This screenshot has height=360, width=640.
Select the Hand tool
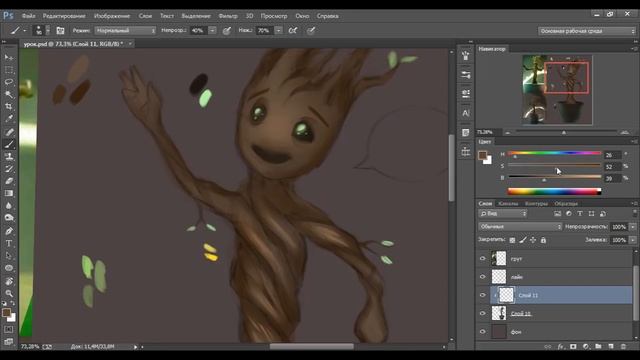(9, 281)
